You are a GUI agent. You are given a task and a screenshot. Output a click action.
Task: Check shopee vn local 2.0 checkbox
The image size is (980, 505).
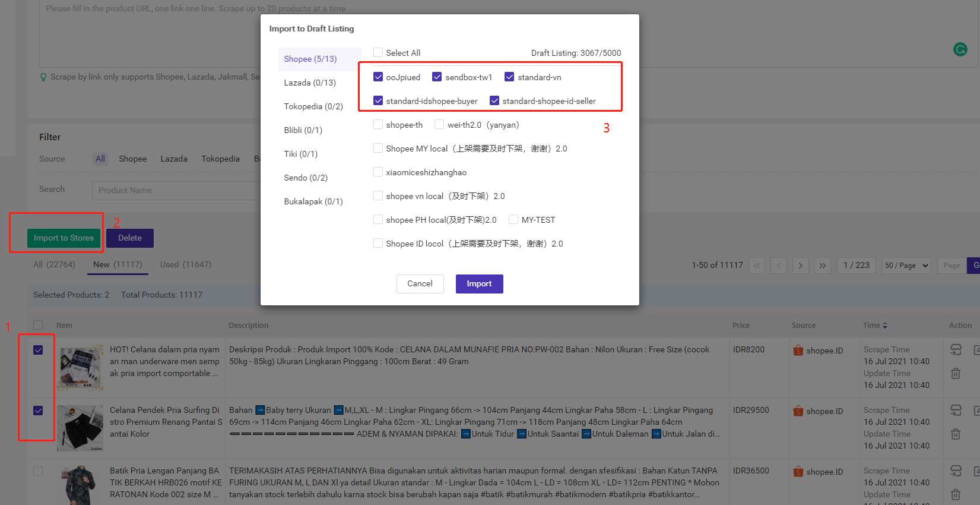click(x=378, y=196)
